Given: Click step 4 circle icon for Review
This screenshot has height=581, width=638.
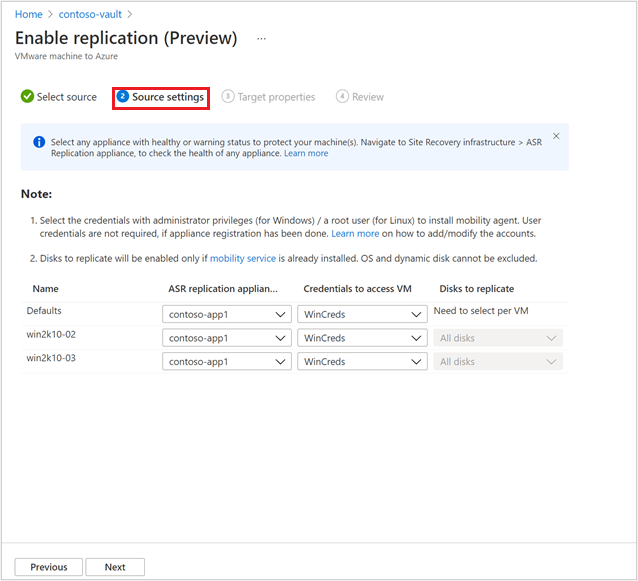Looking at the screenshot, I should (342, 97).
